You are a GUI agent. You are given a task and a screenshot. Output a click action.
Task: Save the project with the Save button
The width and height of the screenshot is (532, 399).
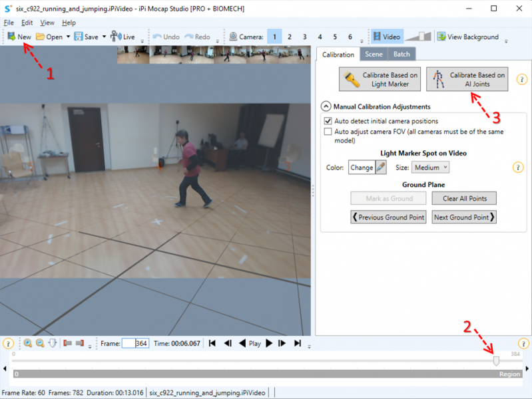click(x=87, y=37)
